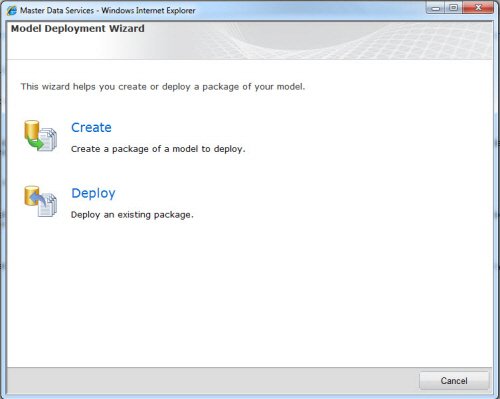Click the 'Model Deployment Wizard' heading
Screen dimensions: 500x399
tap(78, 29)
